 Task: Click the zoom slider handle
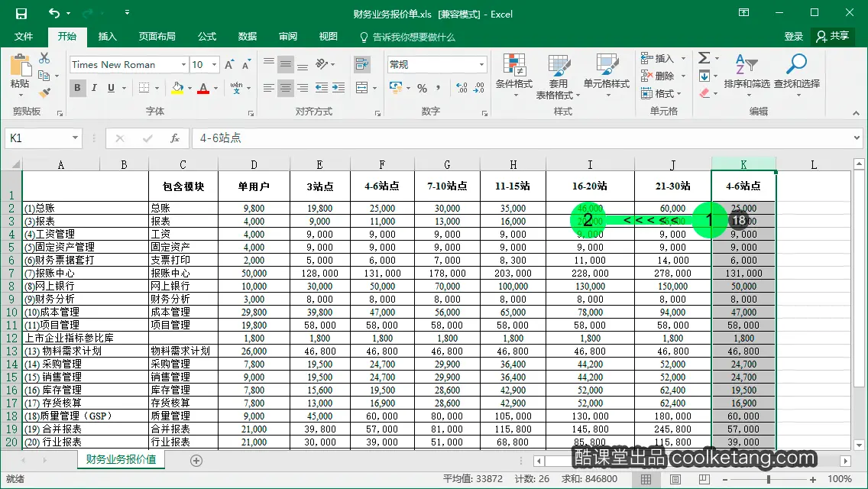coord(769,480)
